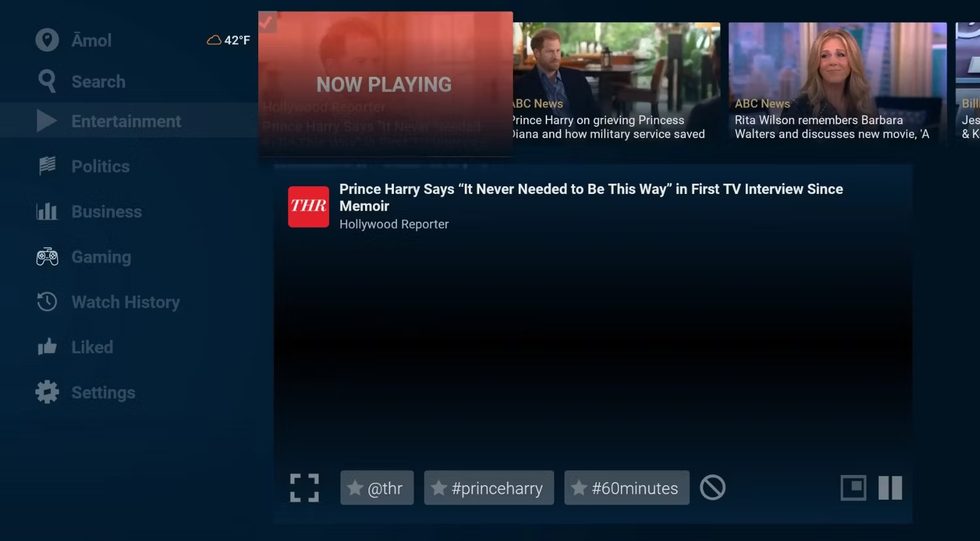
Task: Click the Hollywood Reporter source link
Action: tap(393, 224)
